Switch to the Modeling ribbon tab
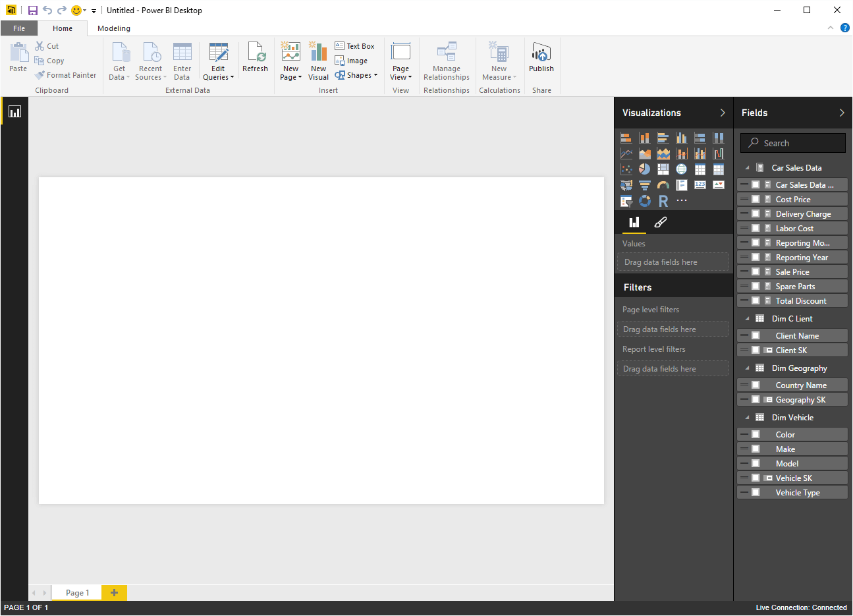The width and height of the screenshot is (853, 616). click(114, 28)
